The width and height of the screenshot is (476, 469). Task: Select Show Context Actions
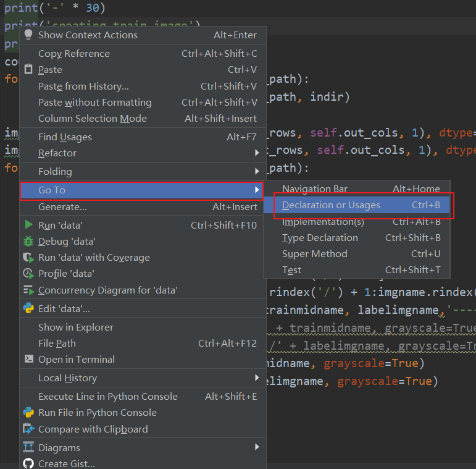coord(143,35)
